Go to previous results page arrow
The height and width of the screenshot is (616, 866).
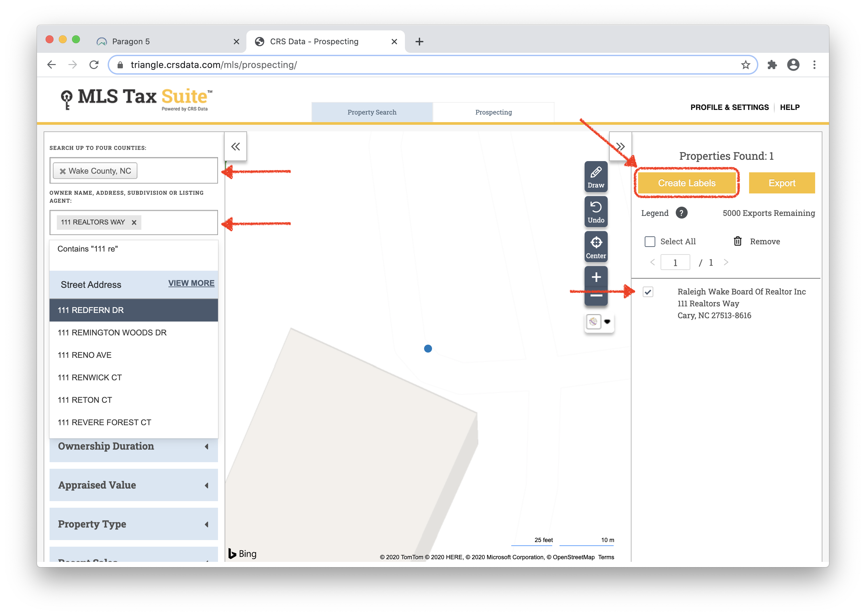point(652,262)
